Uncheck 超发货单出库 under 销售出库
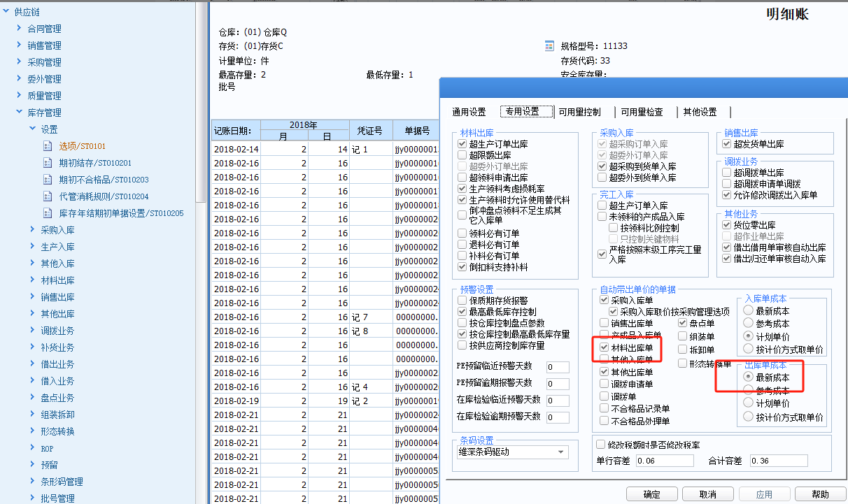Viewport: 848px width, 504px height. (x=727, y=144)
